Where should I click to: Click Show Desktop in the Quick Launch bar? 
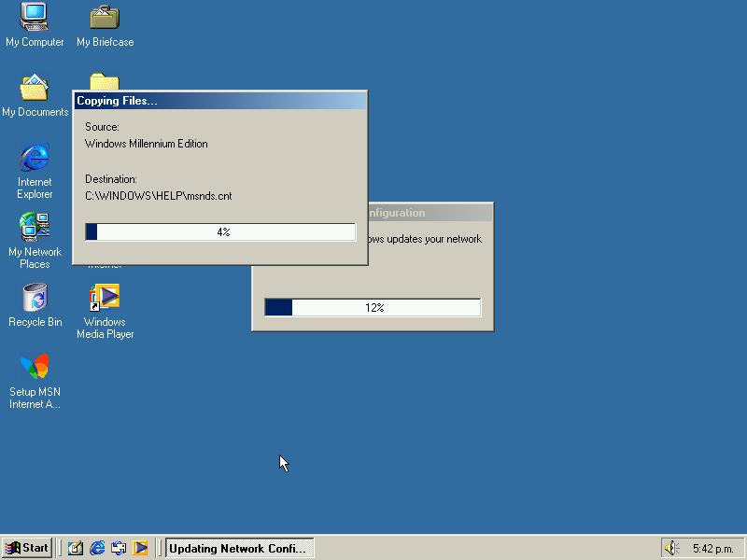(x=76, y=548)
